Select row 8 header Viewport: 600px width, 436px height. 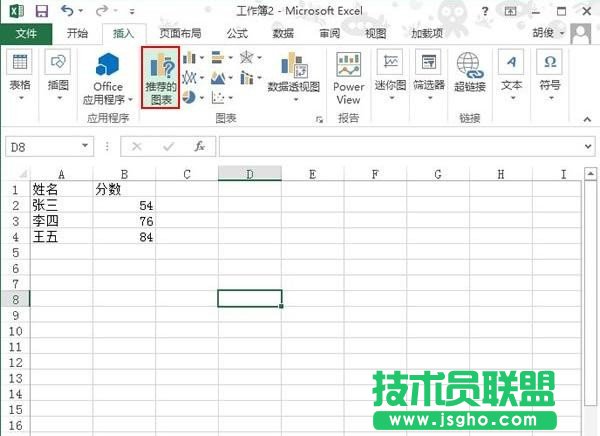(15, 299)
